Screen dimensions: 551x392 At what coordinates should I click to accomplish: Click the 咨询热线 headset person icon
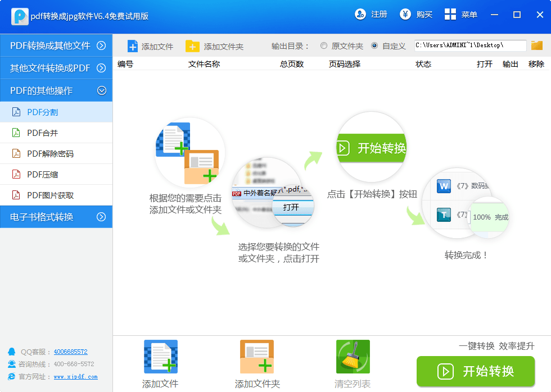tap(12, 364)
